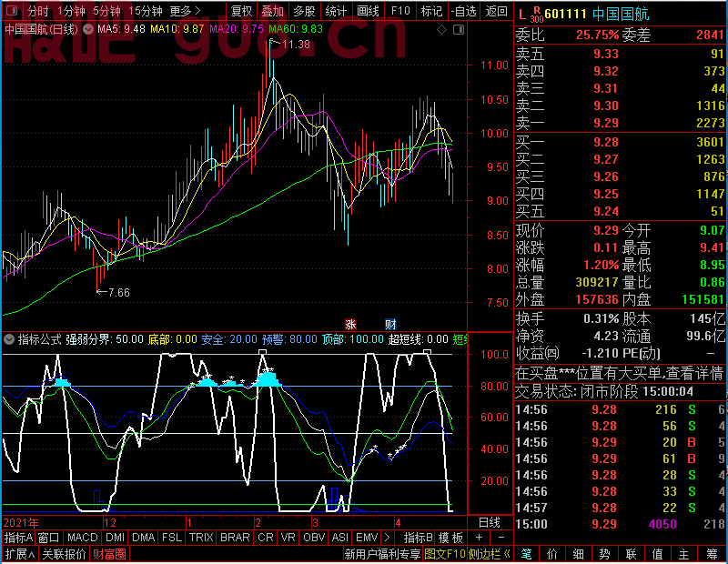Select the DMA indicator
728x564 pixels.
click(x=144, y=538)
